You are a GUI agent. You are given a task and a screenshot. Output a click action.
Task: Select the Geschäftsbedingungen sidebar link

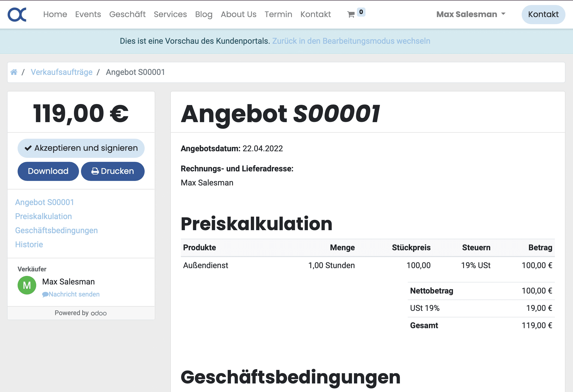(x=56, y=230)
